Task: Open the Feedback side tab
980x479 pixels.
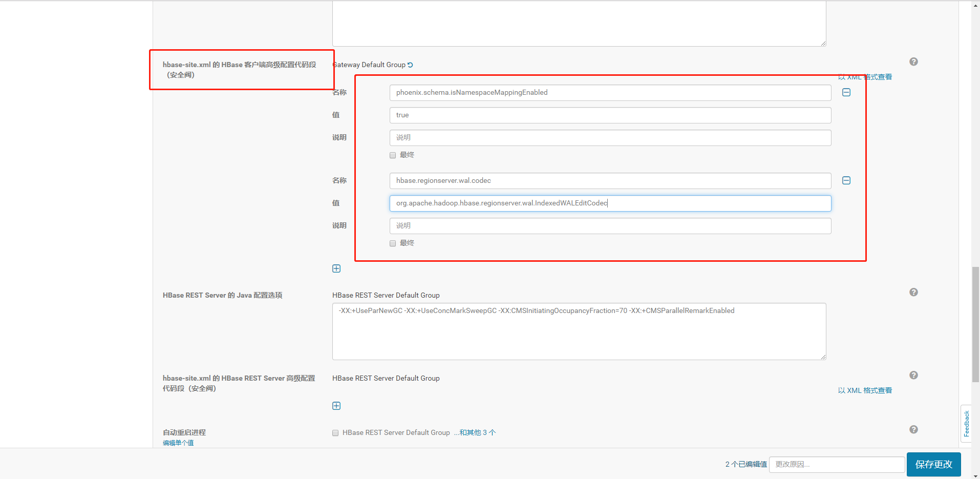Action: 966,424
